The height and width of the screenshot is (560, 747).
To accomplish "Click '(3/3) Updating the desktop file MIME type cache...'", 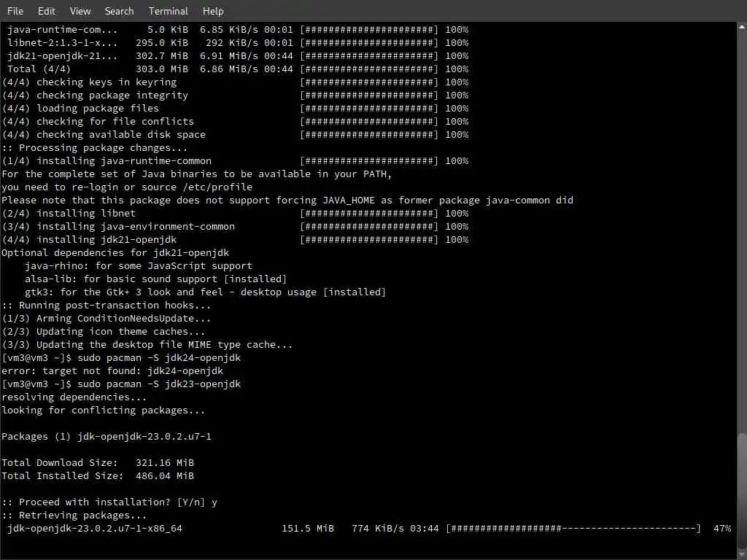I will tap(147, 345).
